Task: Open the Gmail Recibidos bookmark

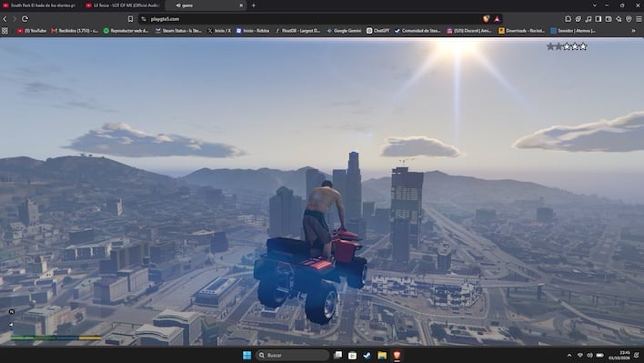Action: (75, 31)
